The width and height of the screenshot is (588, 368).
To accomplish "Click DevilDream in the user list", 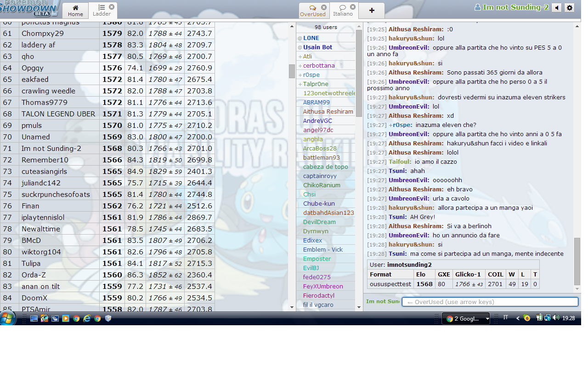I will [319, 222].
